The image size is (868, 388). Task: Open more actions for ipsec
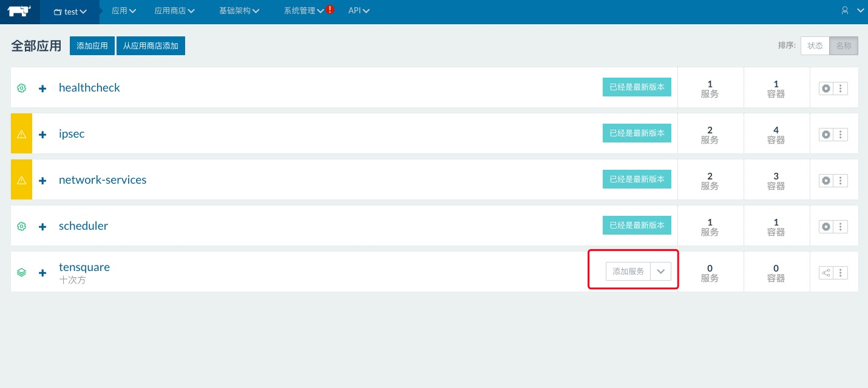[x=841, y=135]
